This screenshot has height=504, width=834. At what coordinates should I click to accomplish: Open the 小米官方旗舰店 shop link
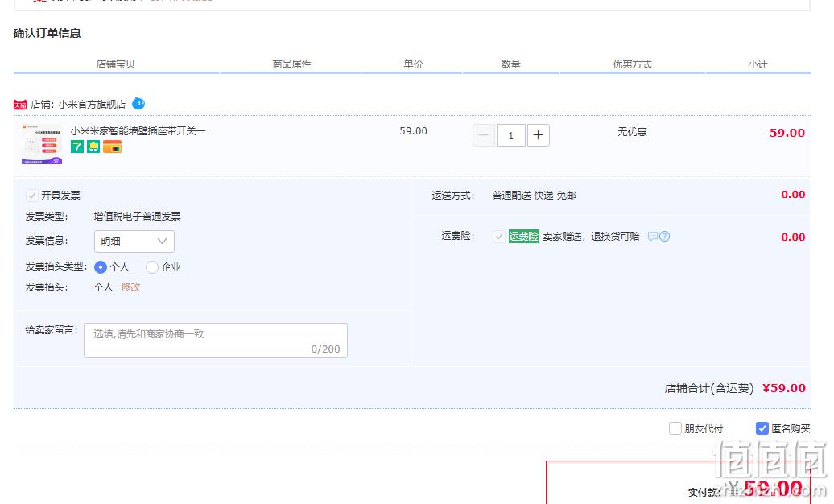[x=92, y=105]
